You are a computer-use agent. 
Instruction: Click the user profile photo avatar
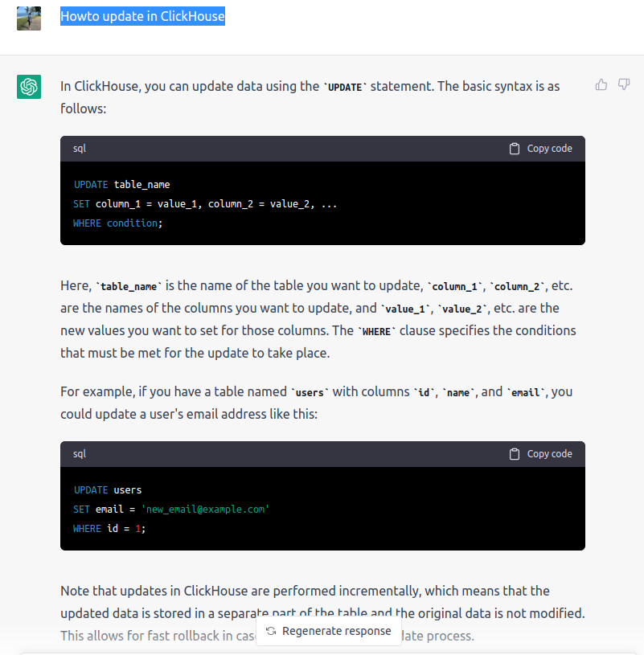(29, 18)
